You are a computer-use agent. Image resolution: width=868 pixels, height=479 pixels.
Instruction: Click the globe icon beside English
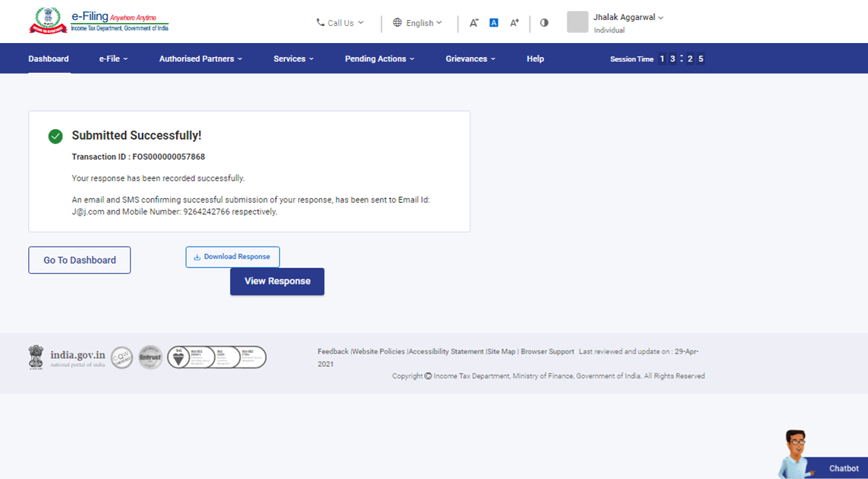397,23
